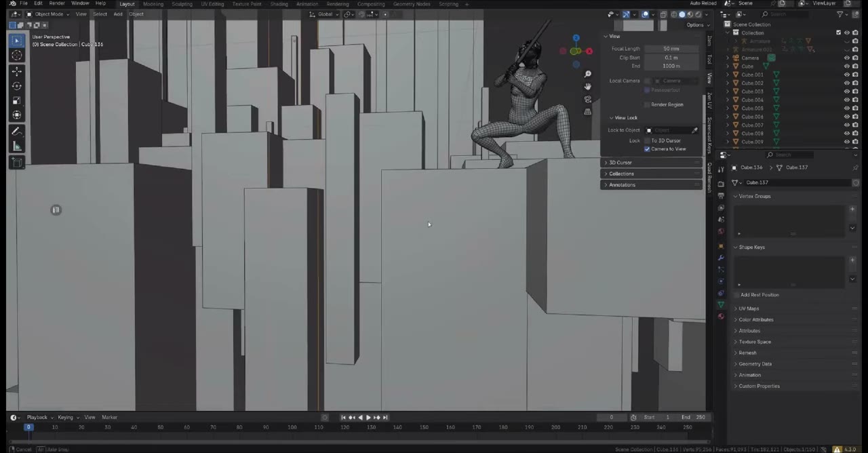868x453 pixels.
Task: Open the Tool properties tab icon
Action: (x=721, y=170)
